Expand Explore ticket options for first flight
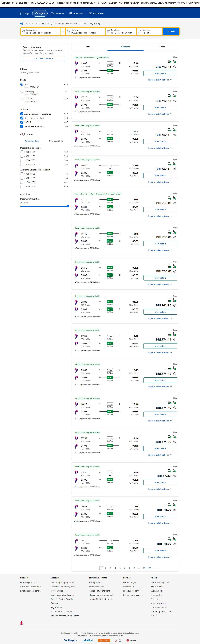 click(160, 80)
